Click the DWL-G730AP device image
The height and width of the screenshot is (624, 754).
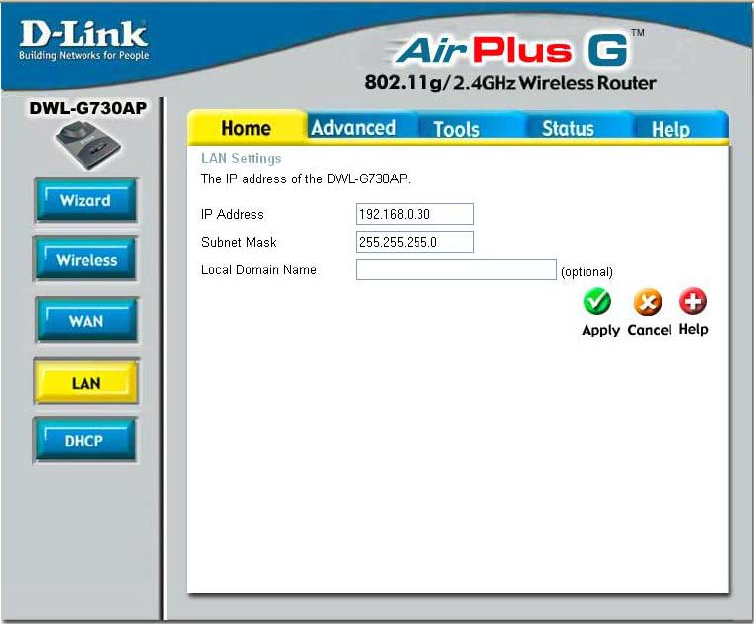(88, 145)
